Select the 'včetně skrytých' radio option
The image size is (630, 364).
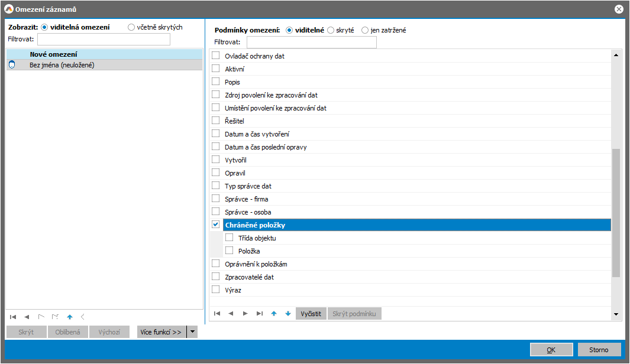(131, 27)
